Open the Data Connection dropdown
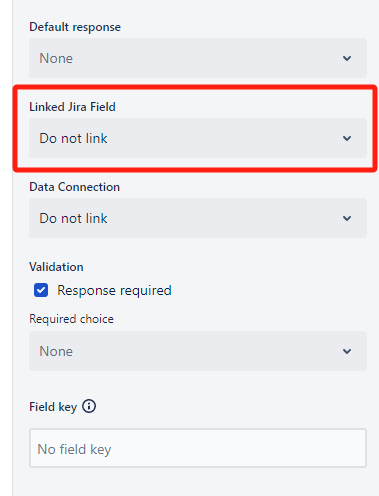 tap(198, 218)
